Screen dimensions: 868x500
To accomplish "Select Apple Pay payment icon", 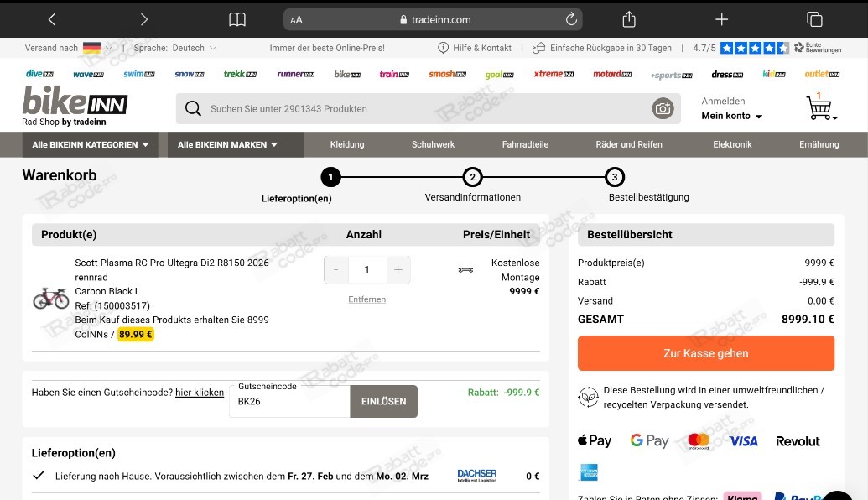I will 594,440.
